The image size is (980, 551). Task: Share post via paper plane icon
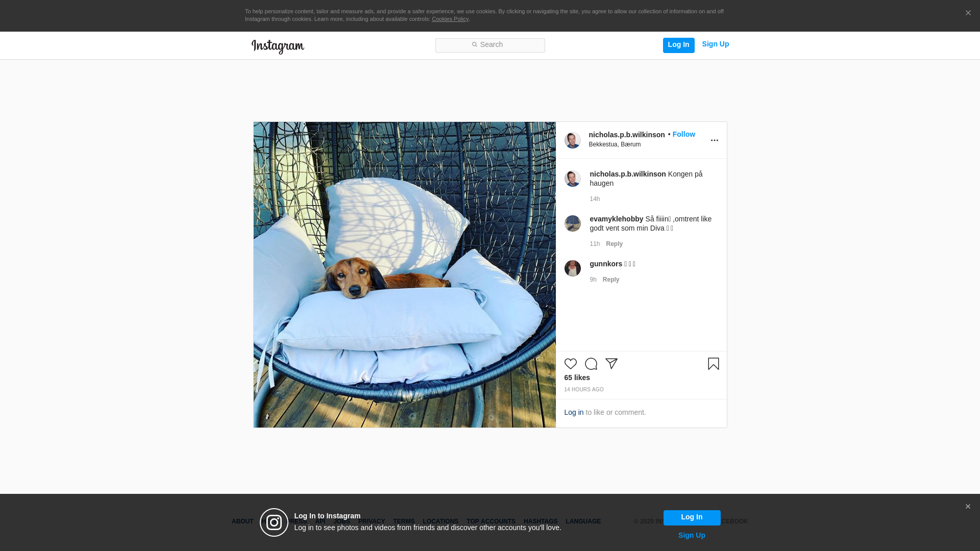click(x=611, y=364)
